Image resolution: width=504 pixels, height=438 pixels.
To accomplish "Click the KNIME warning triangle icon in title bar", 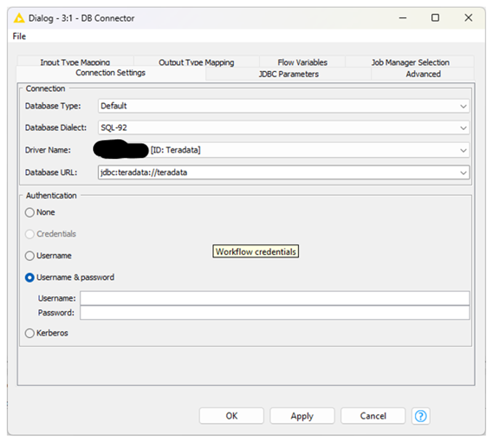I will click(19, 18).
